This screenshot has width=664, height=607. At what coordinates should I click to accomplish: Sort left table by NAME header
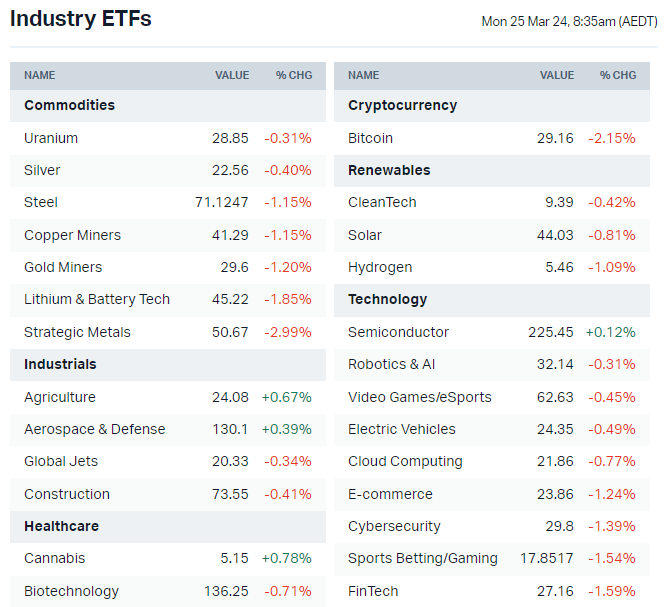tap(40, 75)
